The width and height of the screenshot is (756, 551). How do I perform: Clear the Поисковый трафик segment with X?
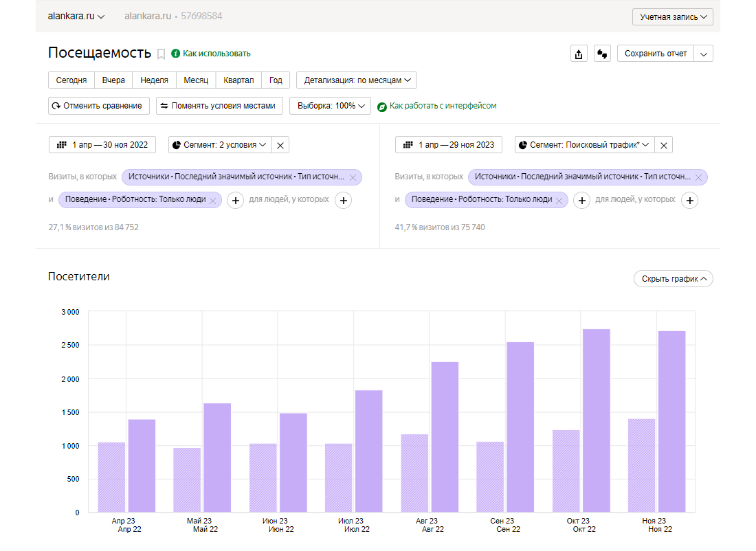[664, 144]
